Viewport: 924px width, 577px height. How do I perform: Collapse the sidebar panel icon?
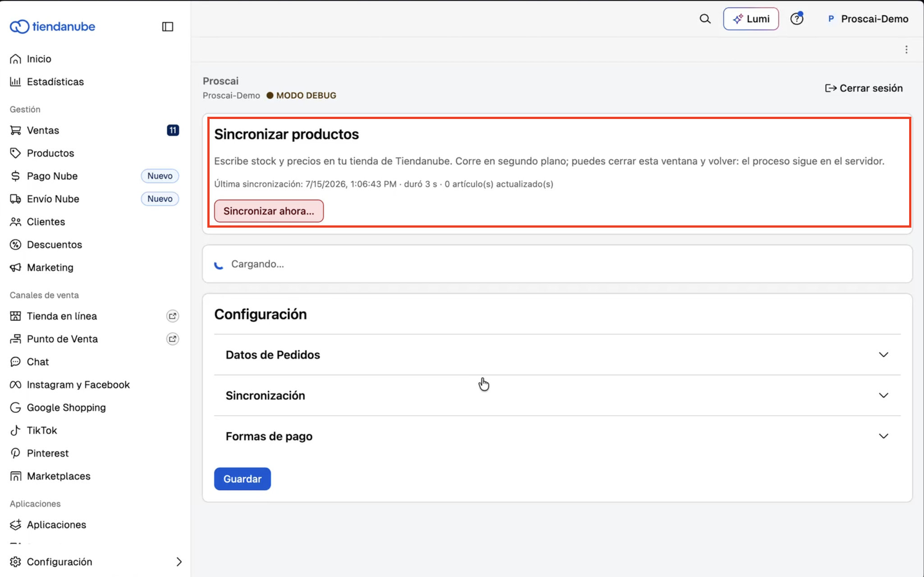(x=168, y=27)
